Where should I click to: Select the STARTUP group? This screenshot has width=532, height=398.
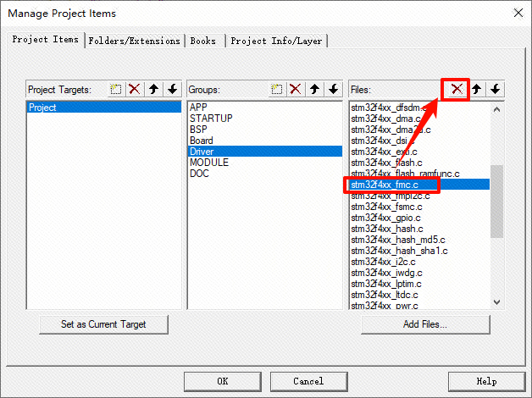tap(211, 119)
